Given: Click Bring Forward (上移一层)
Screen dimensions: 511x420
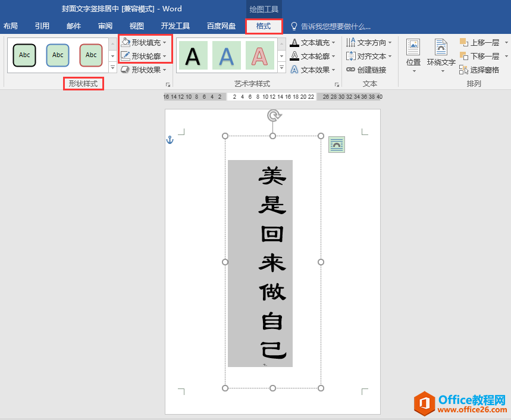Looking at the screenshot, I should (479, 42).
